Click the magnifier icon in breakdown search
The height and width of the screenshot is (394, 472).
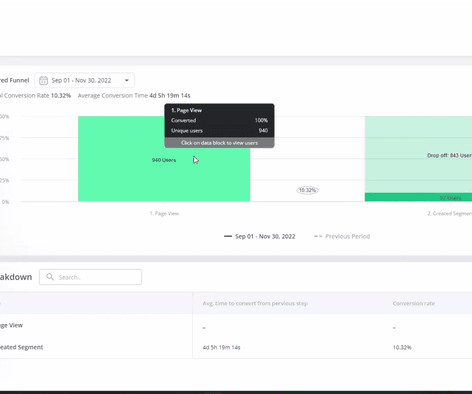click(x=50, y=277)
